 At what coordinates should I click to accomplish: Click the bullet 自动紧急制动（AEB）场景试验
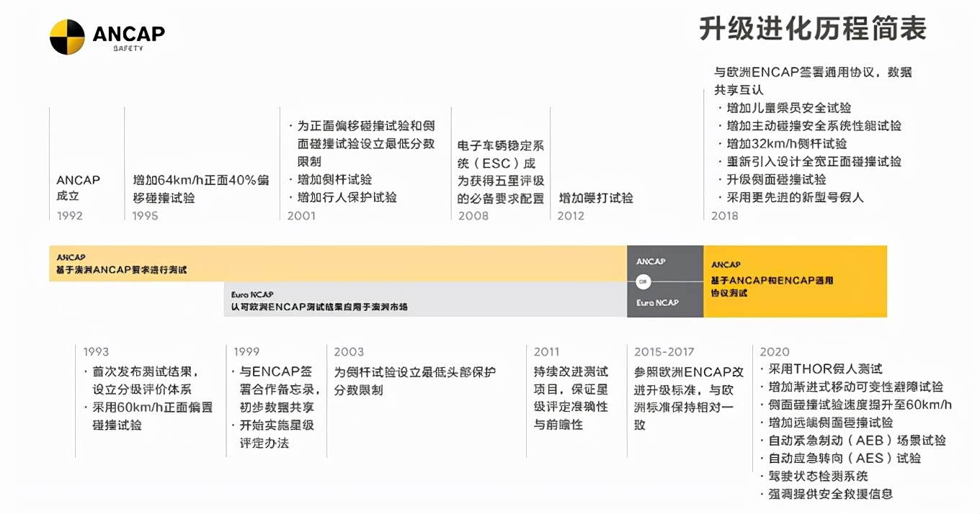point(853,441)
